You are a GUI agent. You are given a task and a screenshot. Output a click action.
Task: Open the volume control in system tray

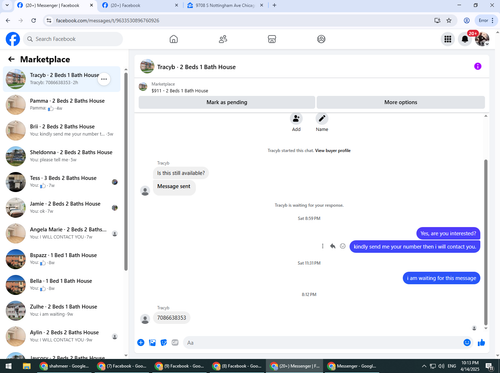(x=442, y=366)
